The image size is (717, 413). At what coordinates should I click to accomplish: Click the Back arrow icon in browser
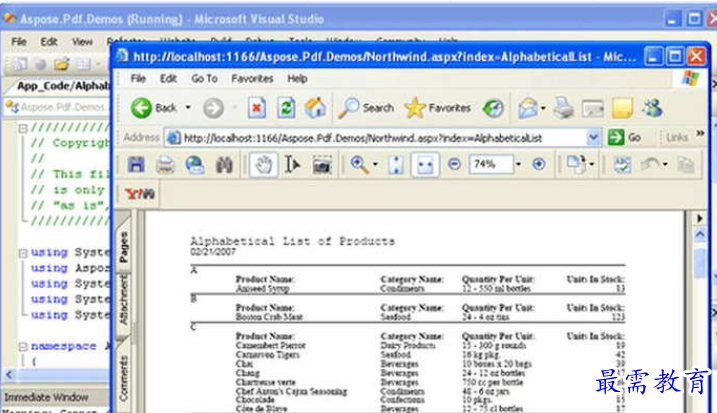click(x=141, y=108)
